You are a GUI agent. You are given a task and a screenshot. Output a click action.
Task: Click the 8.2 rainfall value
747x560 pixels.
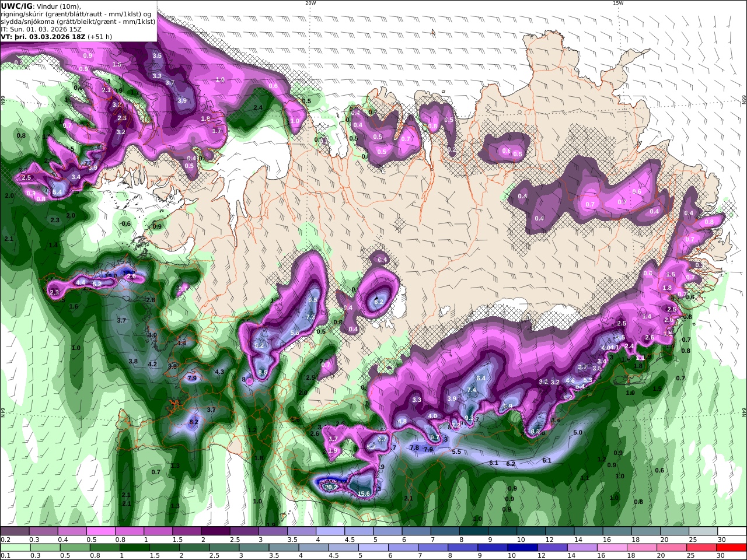[194, 422]
